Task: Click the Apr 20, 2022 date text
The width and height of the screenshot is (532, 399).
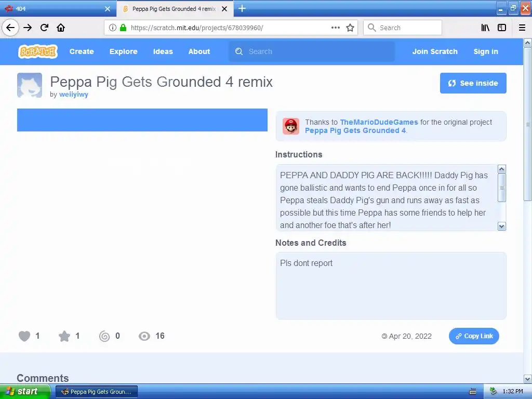Action: [x=410, y=336]
